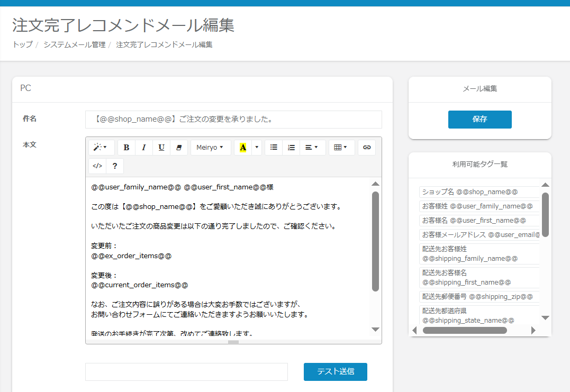570x392 pixels.
Task: Go to システムメール管理 breadcrumb link
Action: point(75,45)
